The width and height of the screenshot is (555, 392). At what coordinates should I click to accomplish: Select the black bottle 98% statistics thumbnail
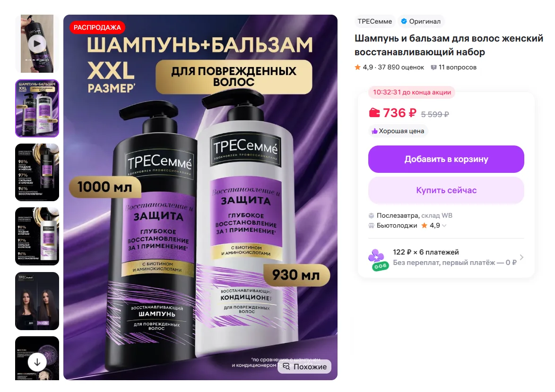(37, 172)
